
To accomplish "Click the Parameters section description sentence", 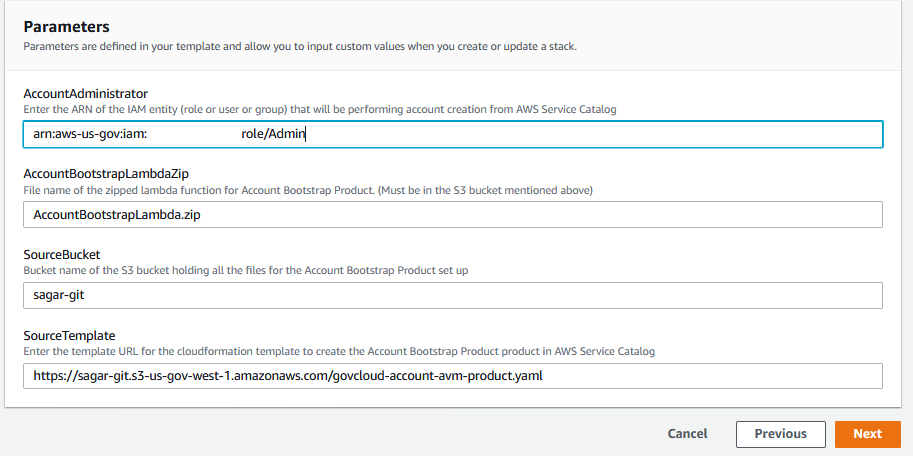I will (x=300, y=46).
